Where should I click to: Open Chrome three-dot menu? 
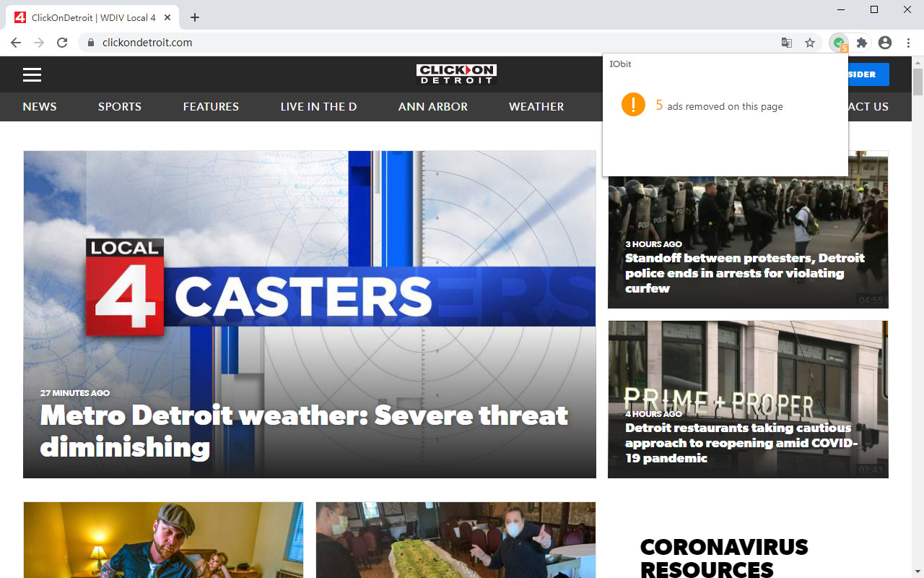click(910, 43)
